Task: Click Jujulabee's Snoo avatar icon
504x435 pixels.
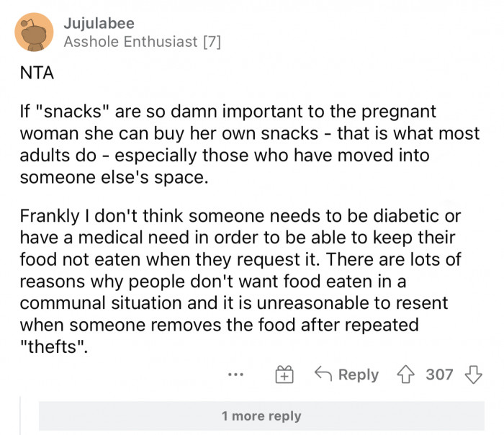Action: click(x=34, y=32)
